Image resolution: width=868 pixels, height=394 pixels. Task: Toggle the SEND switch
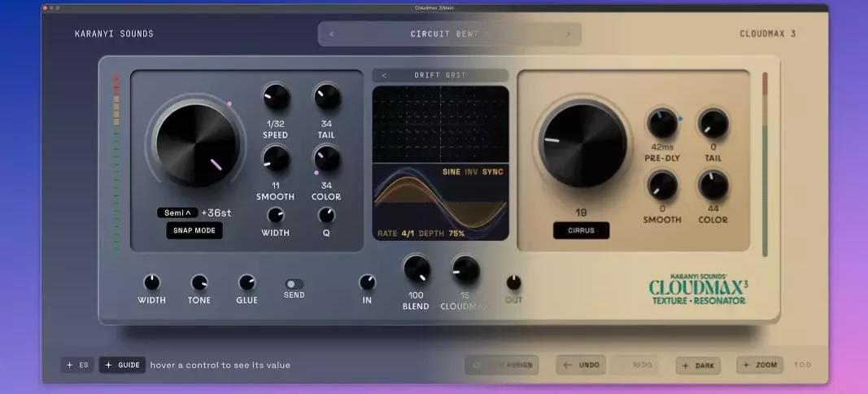[x=294, y=284]
